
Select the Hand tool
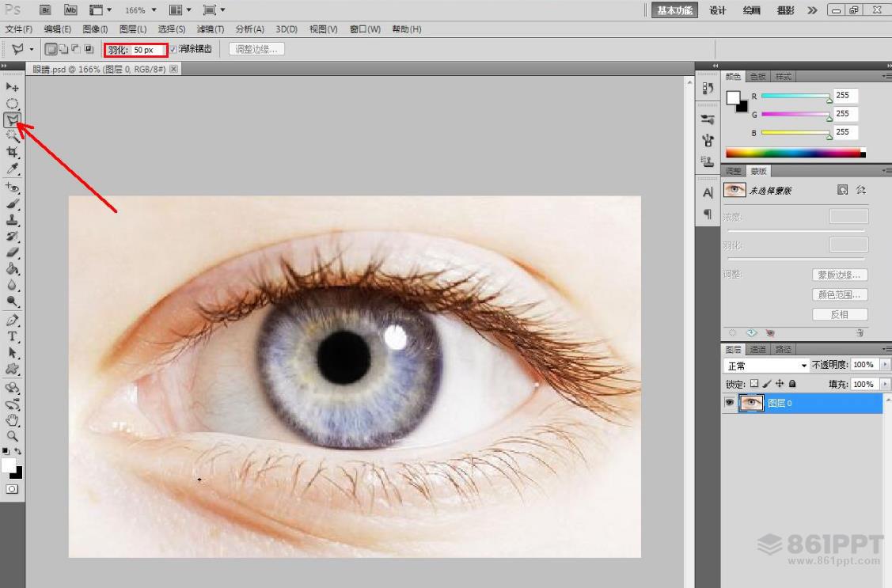coord(13,420)
